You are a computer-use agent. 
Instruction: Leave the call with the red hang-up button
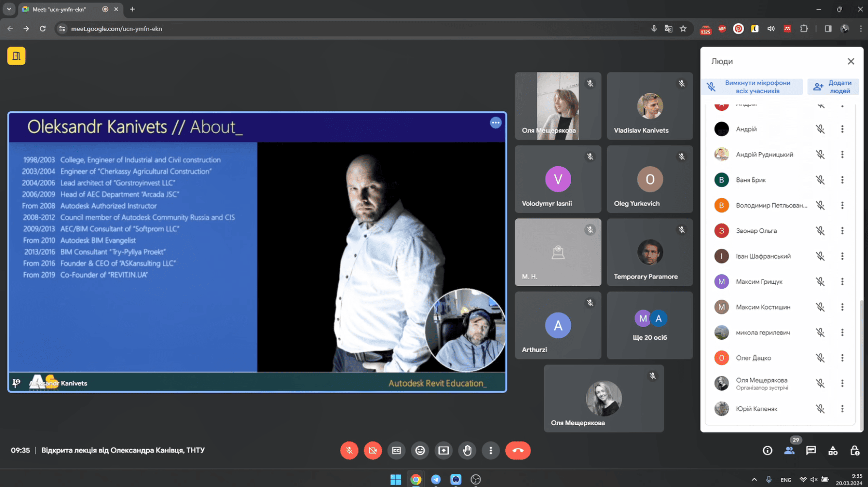[x=518, y=451]
